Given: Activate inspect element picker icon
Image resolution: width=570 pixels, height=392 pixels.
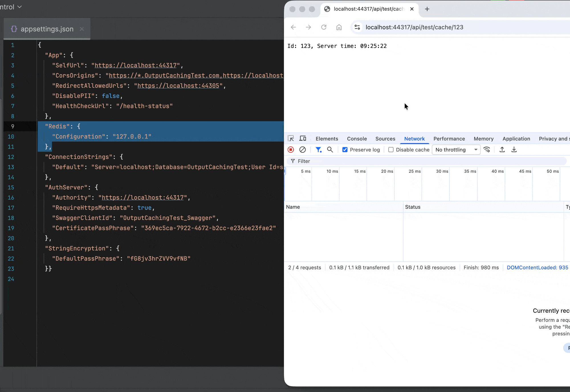Looking at the screenshot, I should (291, 139).
